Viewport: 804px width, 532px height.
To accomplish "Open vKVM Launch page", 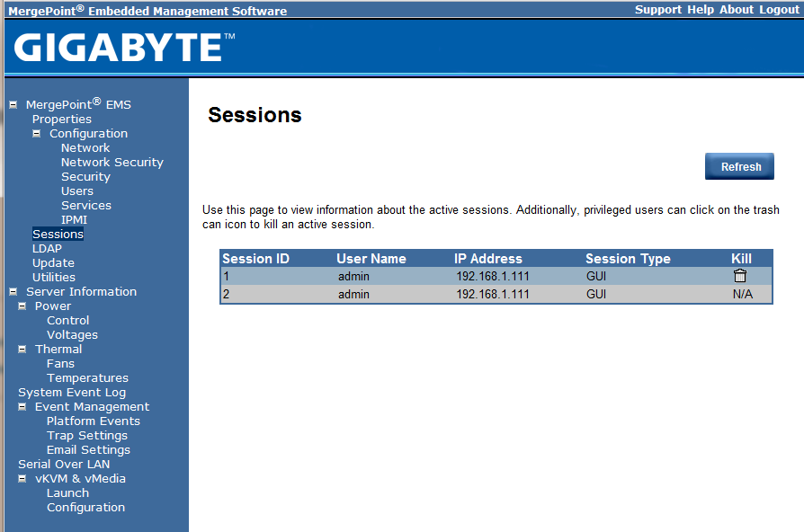I will click(x=67, y=492).
